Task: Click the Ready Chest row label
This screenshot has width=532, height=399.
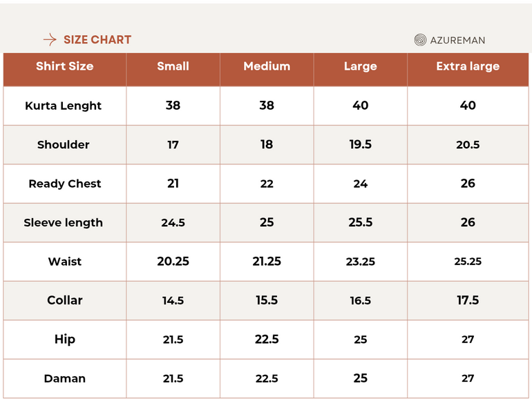Action: (65, 184)
